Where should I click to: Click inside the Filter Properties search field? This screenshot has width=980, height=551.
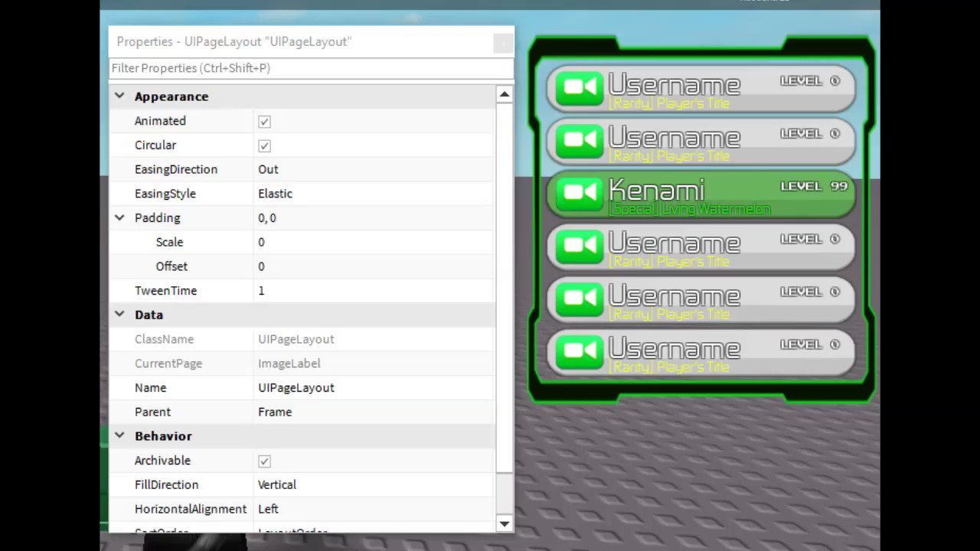click(x=306, y=68)
